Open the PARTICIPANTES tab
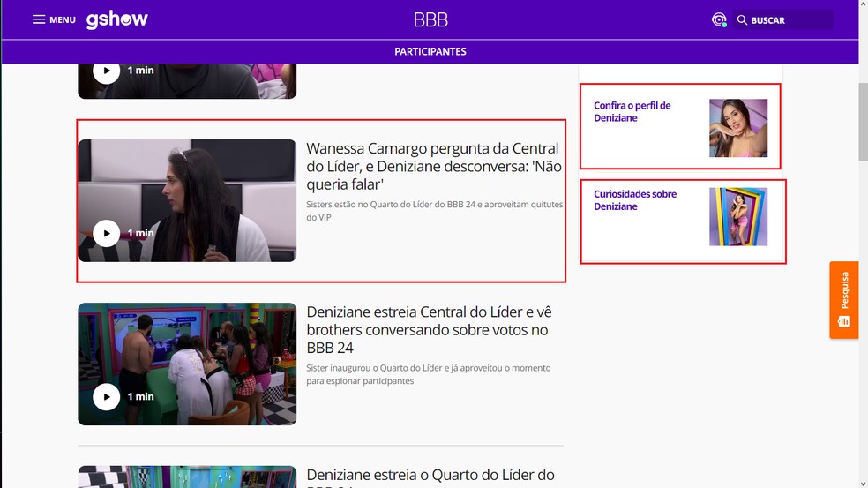The image size is (868, 488). click(x=430, y=51)
